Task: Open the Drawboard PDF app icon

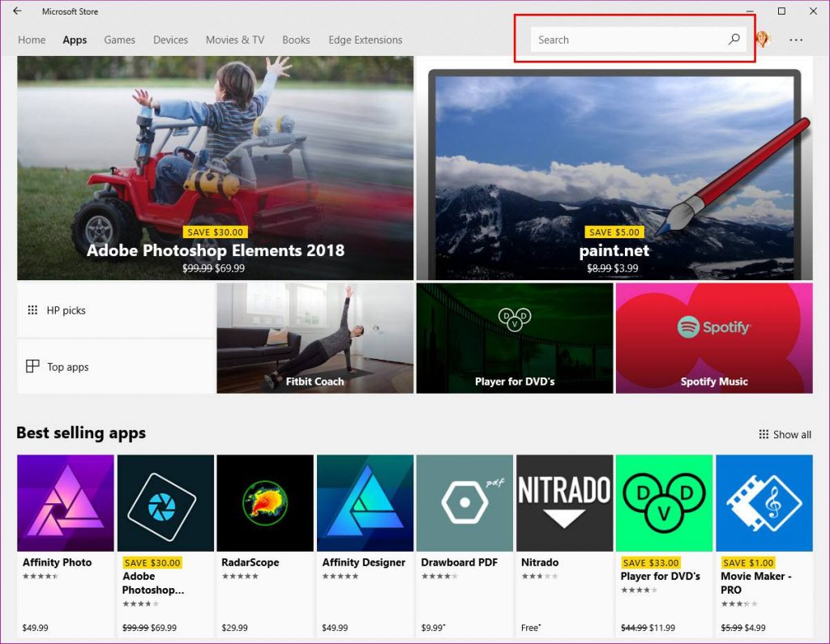Action: 464,503
